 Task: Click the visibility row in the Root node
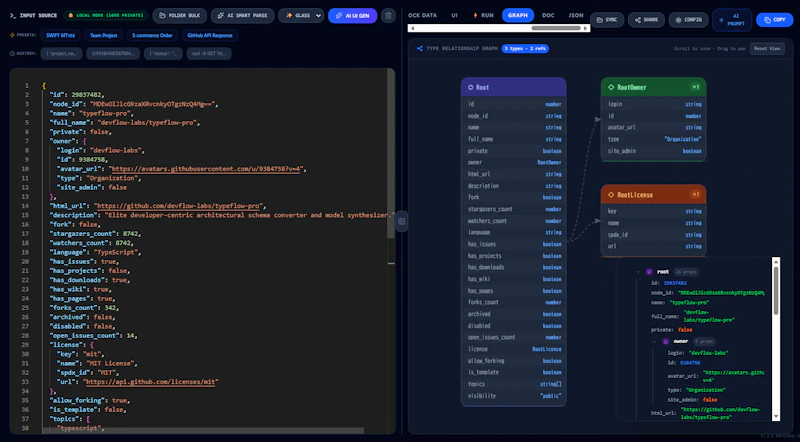pos(514,396)
